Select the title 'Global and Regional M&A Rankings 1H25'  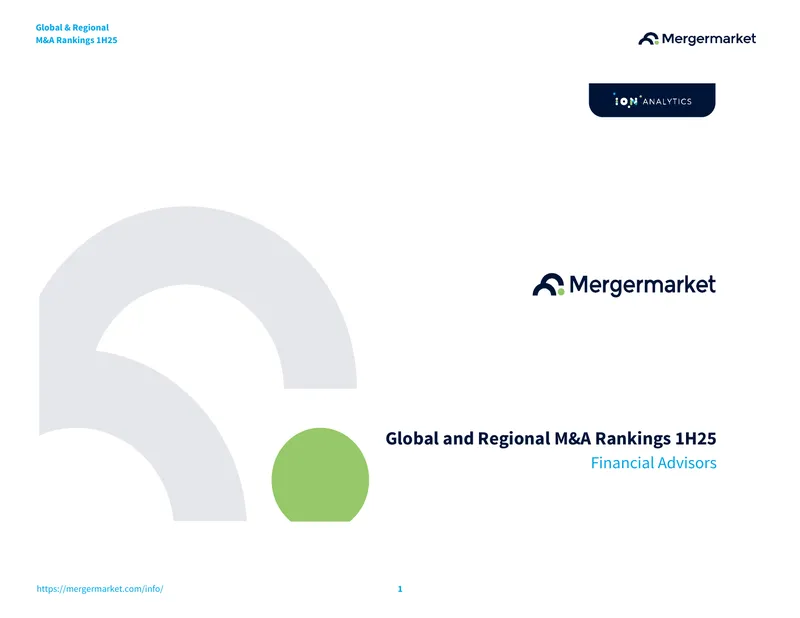coord(551,438)
